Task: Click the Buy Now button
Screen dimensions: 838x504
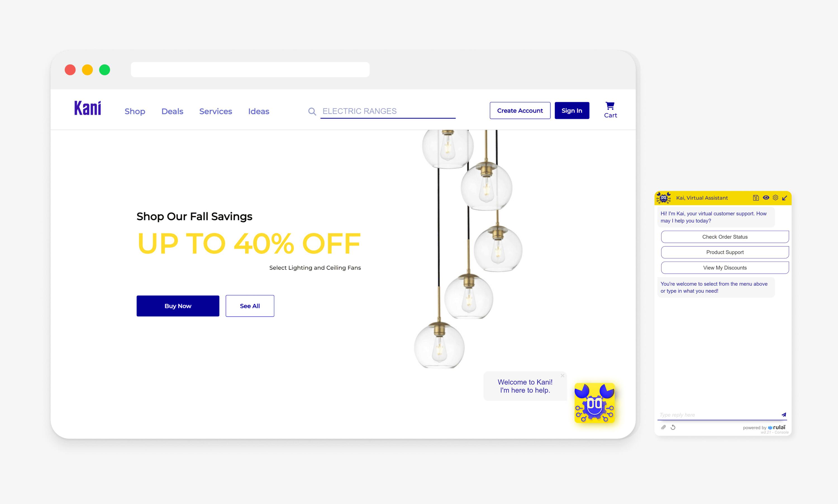Action: click(178, 306)
